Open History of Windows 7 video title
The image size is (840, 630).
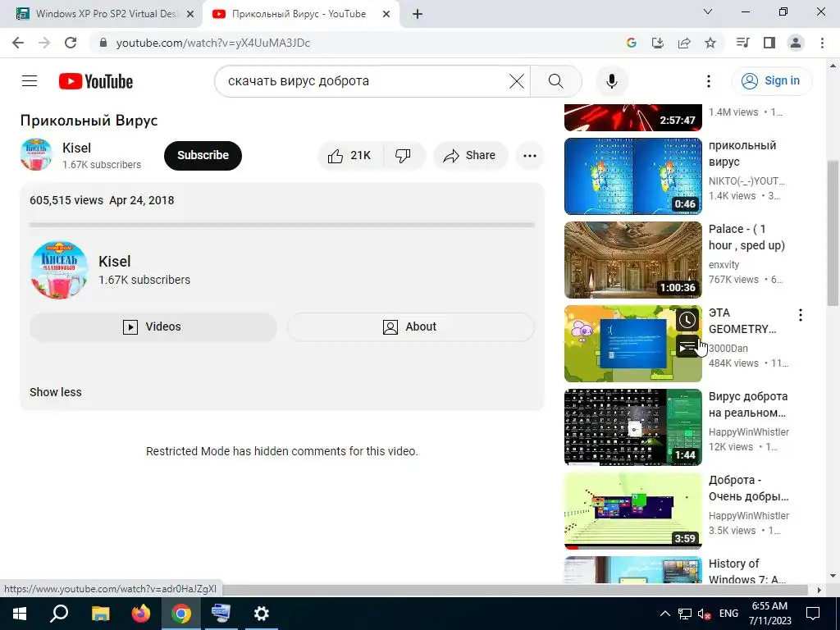point(747,572)
